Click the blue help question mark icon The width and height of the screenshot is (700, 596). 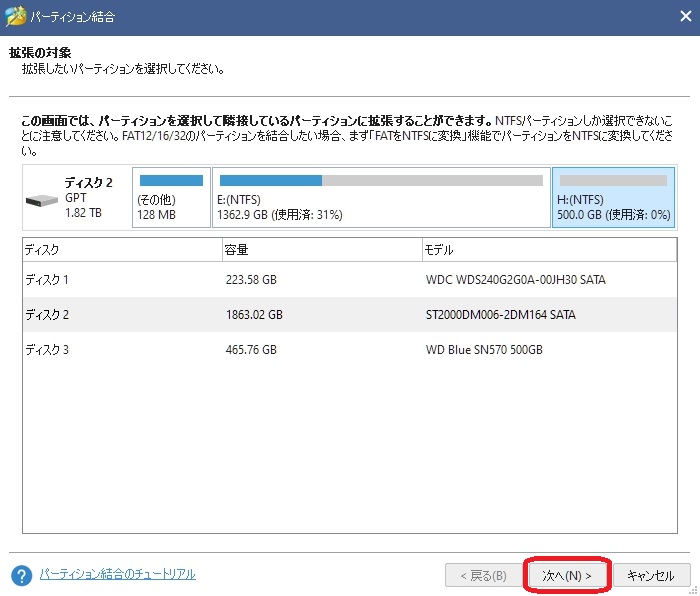pyautogui.click(x=21, y=575)
